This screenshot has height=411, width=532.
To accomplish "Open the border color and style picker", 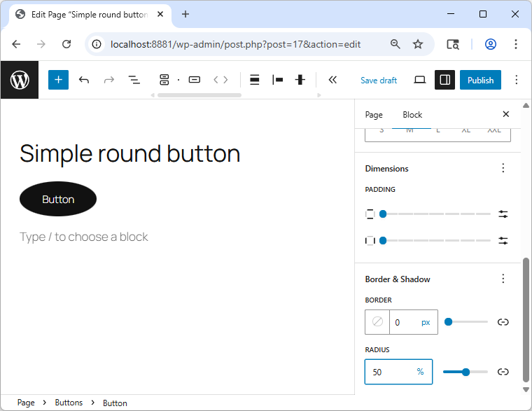I will click(377, 322).
